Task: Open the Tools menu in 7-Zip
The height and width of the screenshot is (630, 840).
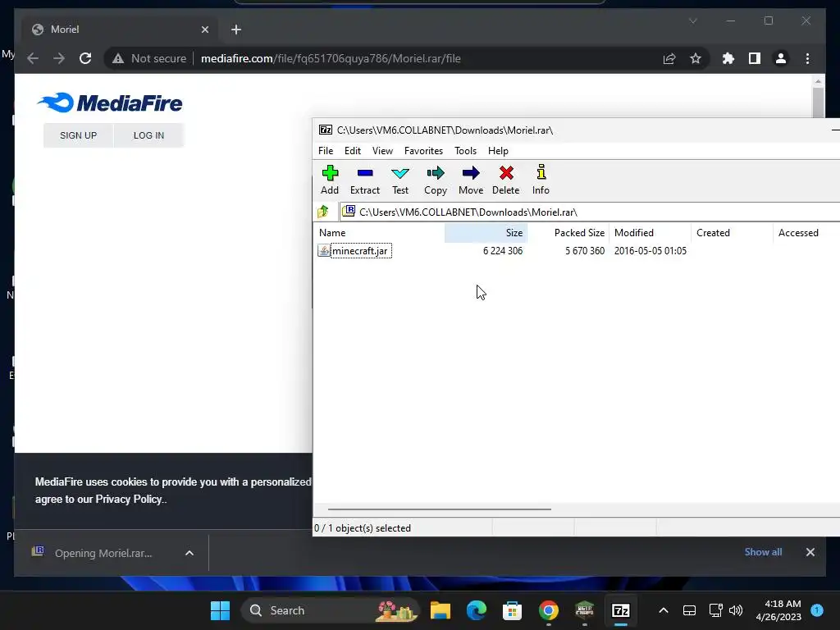Action: (x=465, y=151)
